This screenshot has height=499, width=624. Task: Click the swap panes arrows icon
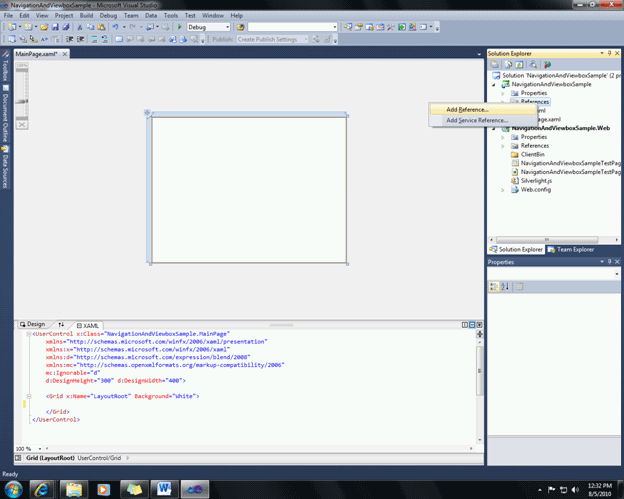[60, 325]
